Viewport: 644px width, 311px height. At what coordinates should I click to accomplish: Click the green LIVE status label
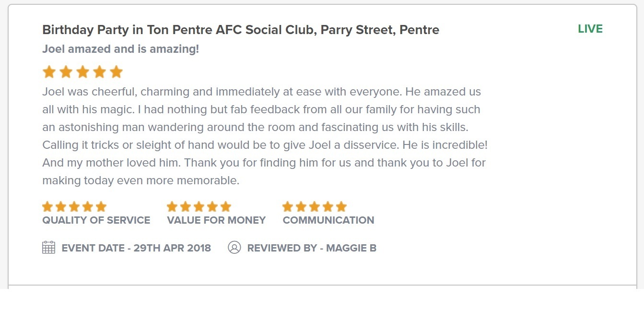tap(590, 29)
